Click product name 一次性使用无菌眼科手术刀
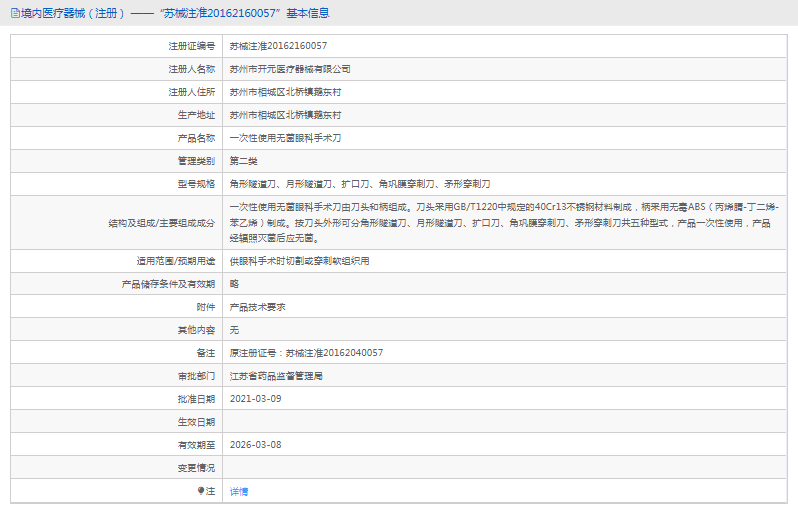The image size is (798, 508). pyautogui.click(x=285, y=138)
